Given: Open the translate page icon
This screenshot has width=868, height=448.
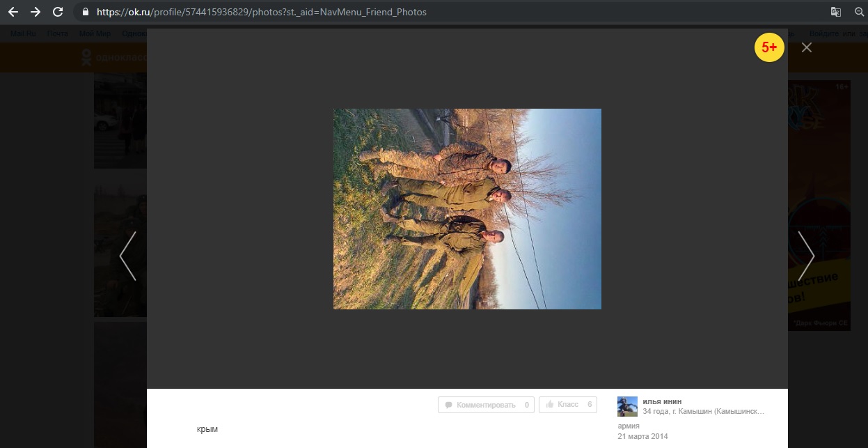Looking at the screenshot, I should (835, 12).
